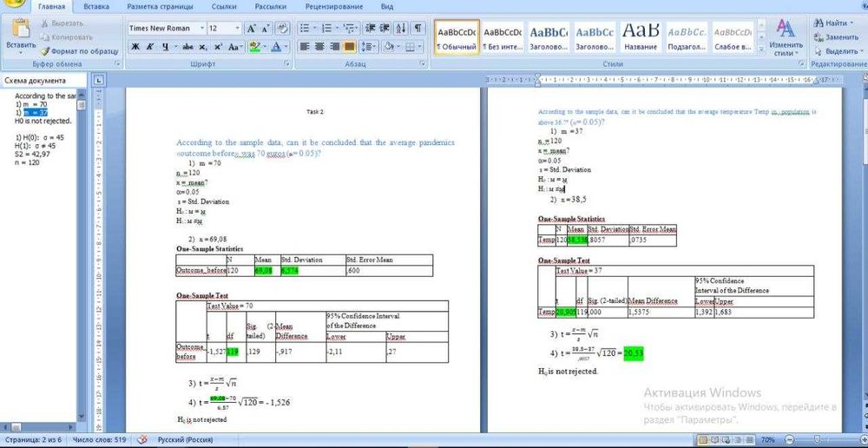The image size is (868, 448).
Task: Click Copy (Копировать)
Action: (x=67, y=37)
